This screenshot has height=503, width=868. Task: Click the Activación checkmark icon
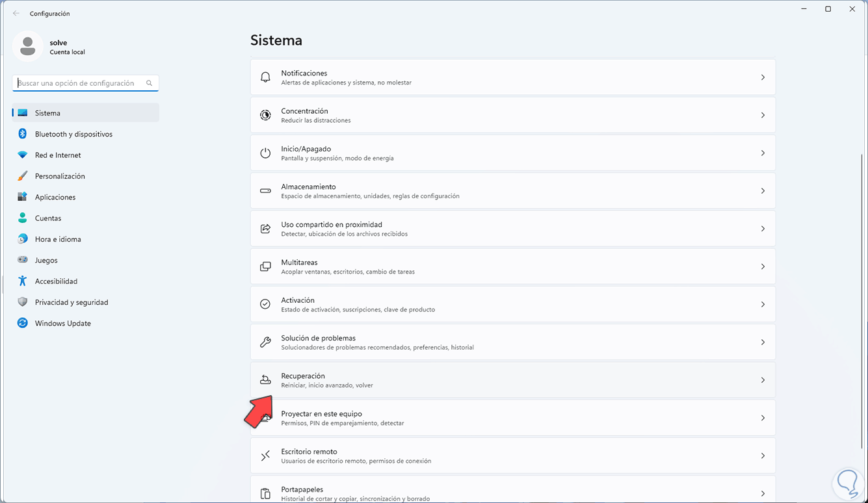pos(265,304)
